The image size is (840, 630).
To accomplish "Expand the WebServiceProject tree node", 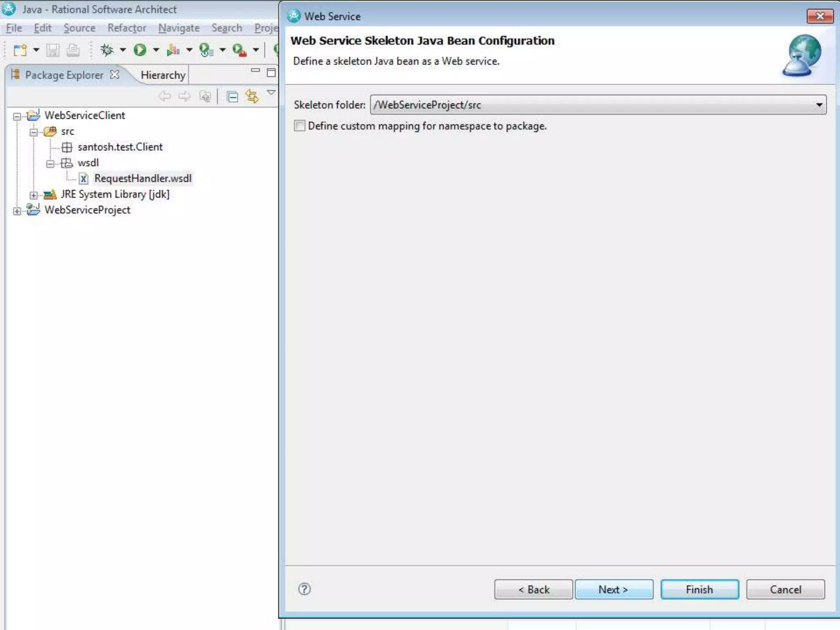I will click(x=17, y=211).
